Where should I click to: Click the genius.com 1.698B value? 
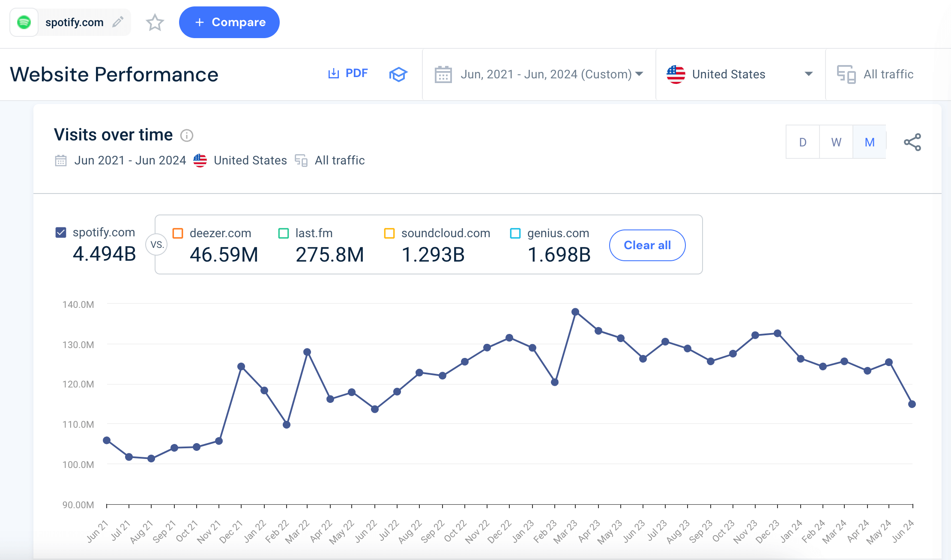tap(559, 255)
